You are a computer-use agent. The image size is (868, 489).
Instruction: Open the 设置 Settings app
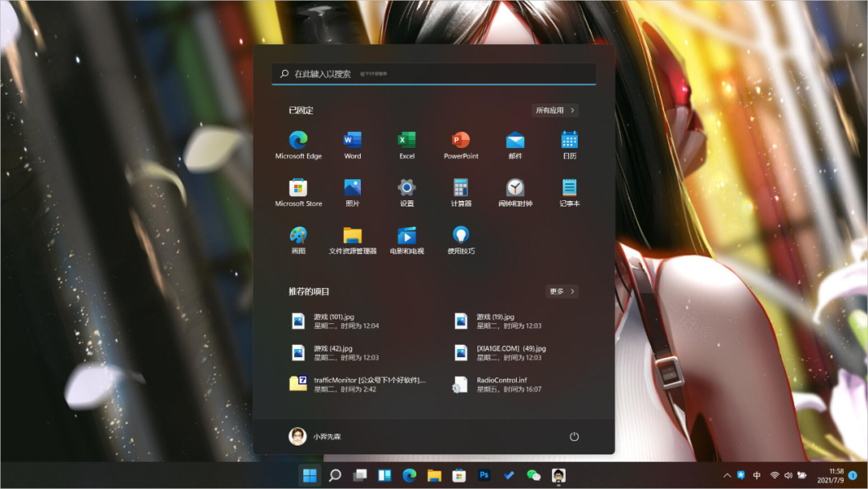point(407,192)
